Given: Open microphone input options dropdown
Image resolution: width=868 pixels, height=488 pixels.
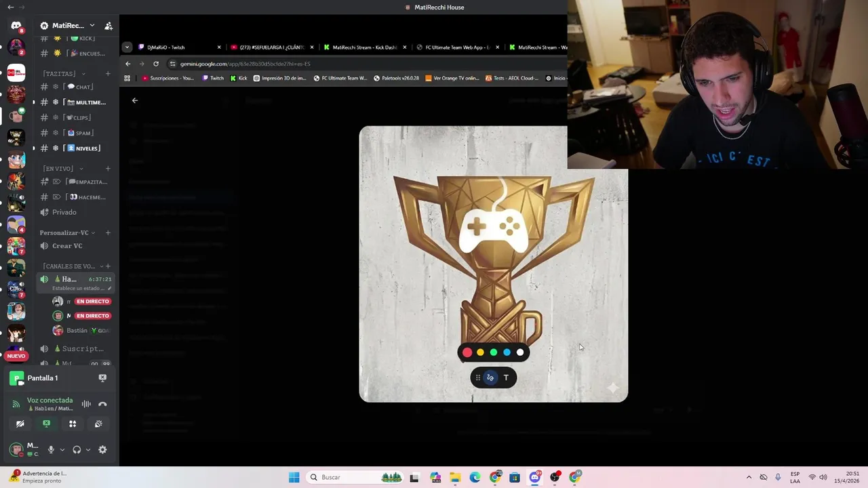Looking at the screenshot, I should coord(62,449).
